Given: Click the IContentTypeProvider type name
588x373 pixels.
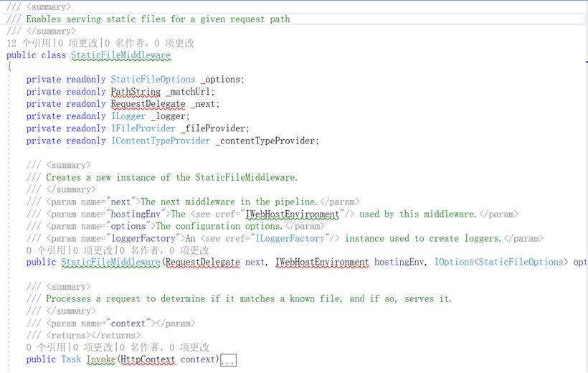Looking at the screenshot, I should click(x=161, y=141).
